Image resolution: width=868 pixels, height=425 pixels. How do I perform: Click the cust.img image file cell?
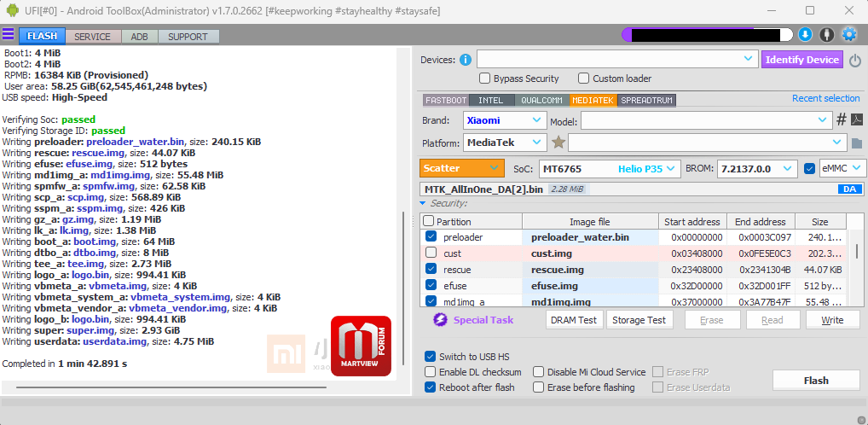[590, 253]
